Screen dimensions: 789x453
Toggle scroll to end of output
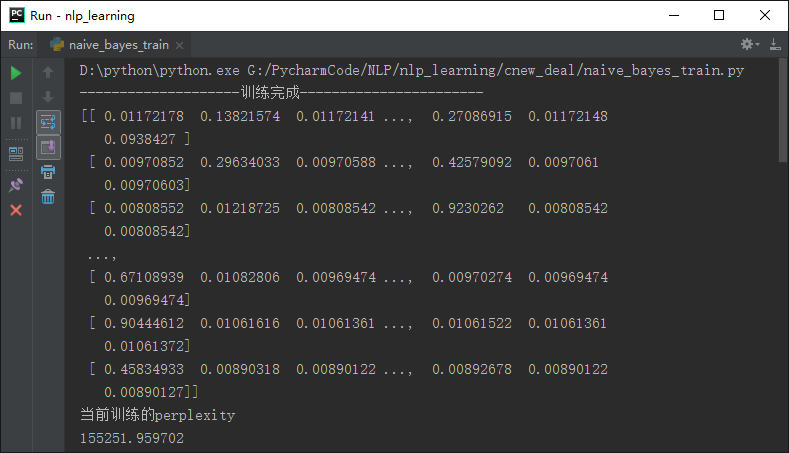coord(48,147)
